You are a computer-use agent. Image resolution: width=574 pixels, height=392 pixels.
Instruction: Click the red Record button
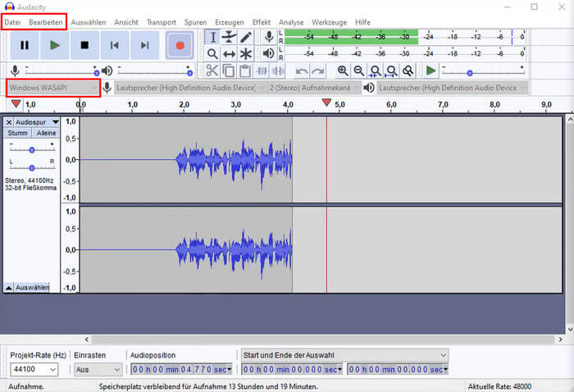pos(180,45)
